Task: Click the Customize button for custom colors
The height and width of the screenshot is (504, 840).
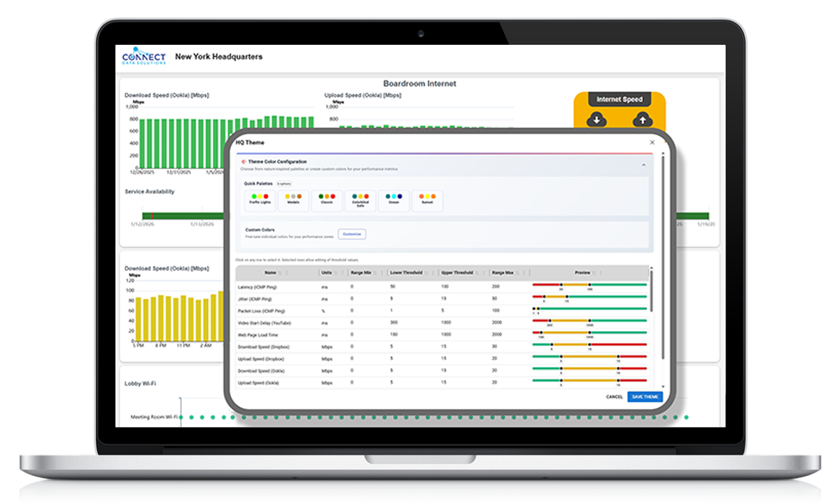Action: click(351, 234)
